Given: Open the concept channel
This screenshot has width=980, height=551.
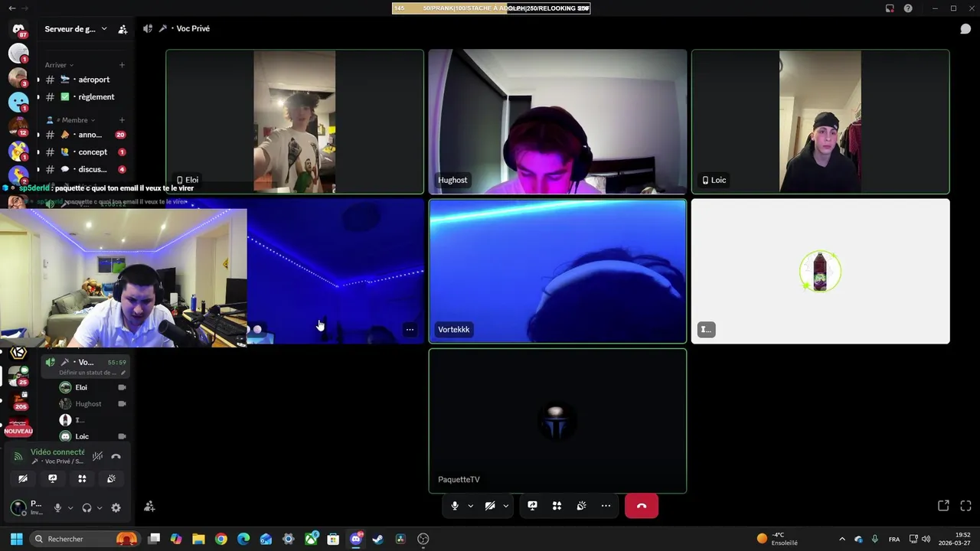Looking at the screenshot, I should click(84, 152).
